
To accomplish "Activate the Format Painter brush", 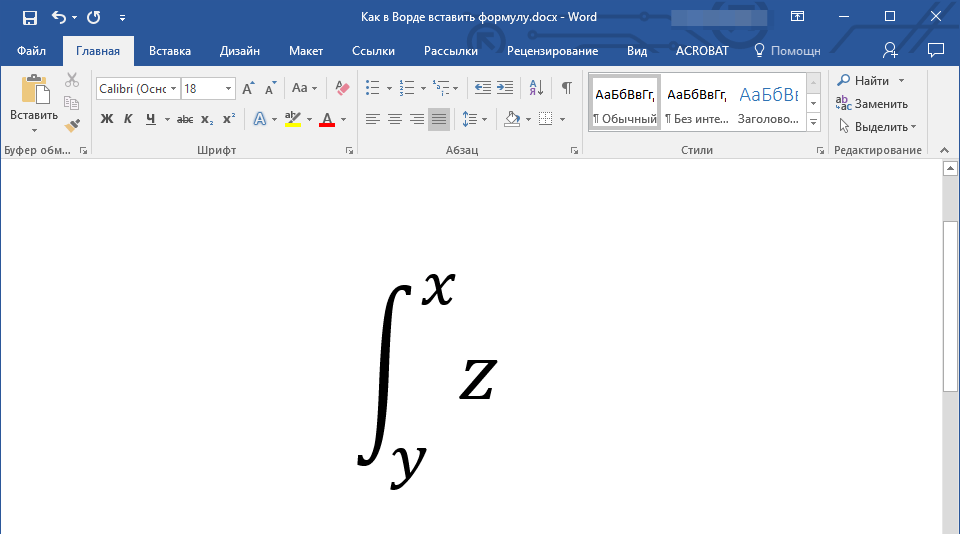I will click(x=72, y=126).
